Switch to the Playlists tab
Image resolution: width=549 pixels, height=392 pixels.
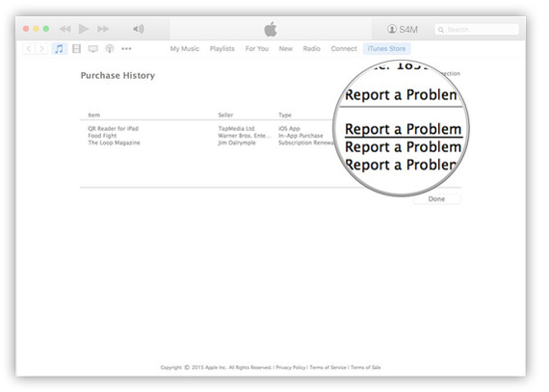(x=222, y=49)
